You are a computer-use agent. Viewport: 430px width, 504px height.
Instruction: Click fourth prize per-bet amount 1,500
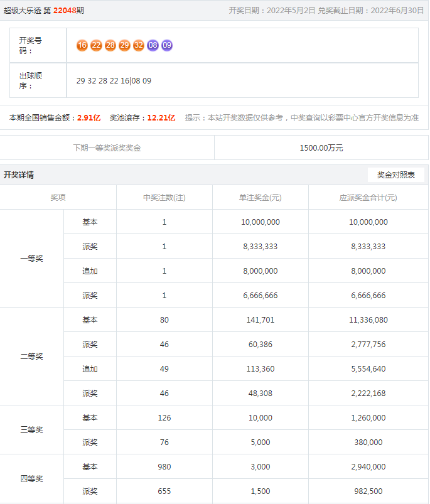coord(261,491)
